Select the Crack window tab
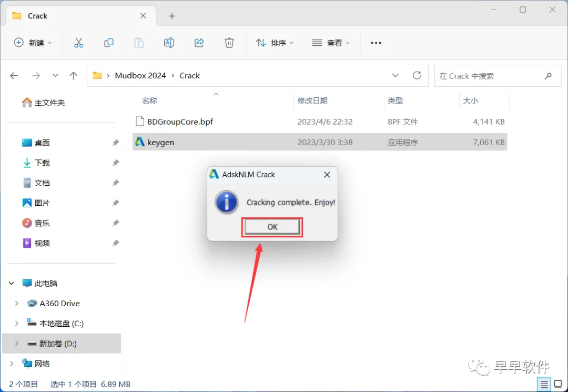Screen dimensions: 568x392 pyautogui.click(x=81, y=16)
